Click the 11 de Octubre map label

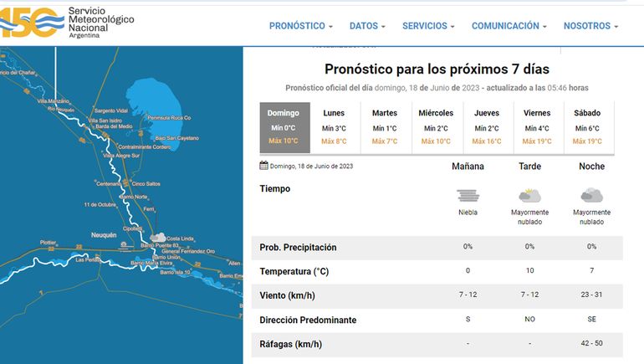[100, 204]
